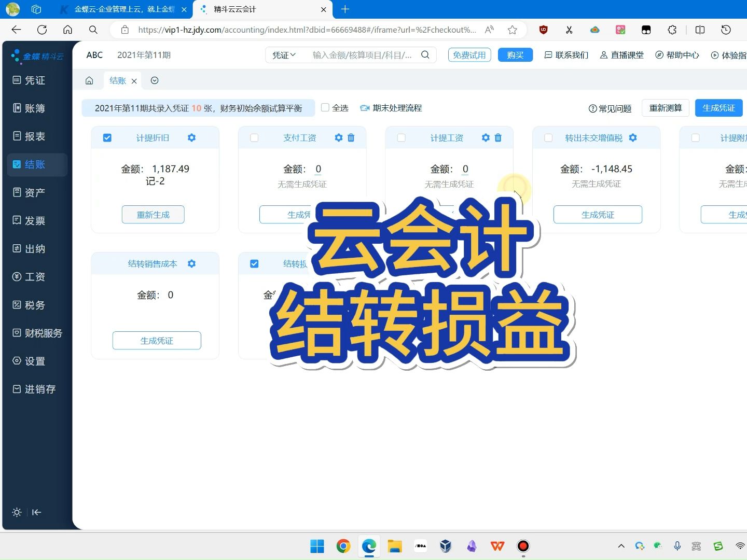Open the 财税服务 sidebar module

click(37, 333)
